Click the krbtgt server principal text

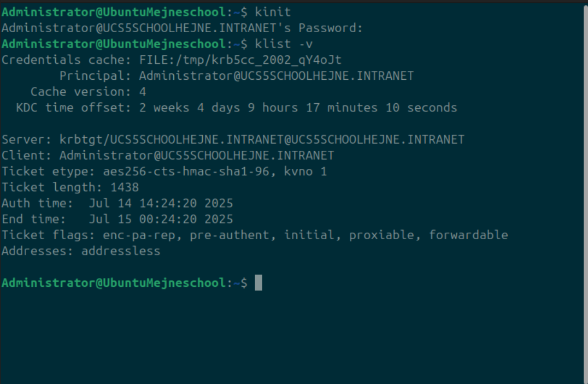[x=262, y=140]
